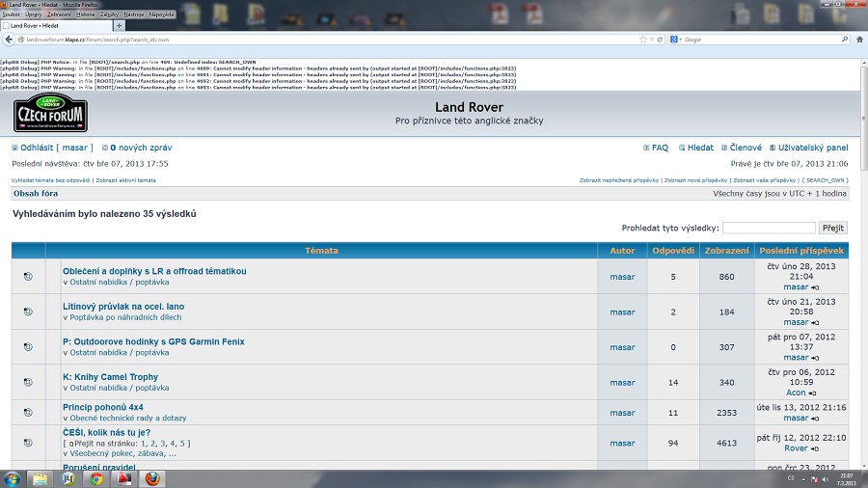This screenshot has width=868, height=488.
Task: Open the Nástroje menu
Action: pos(133,14)
